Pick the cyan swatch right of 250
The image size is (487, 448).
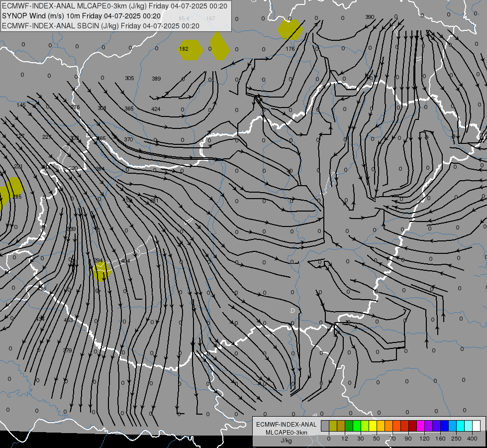(460, 426)
